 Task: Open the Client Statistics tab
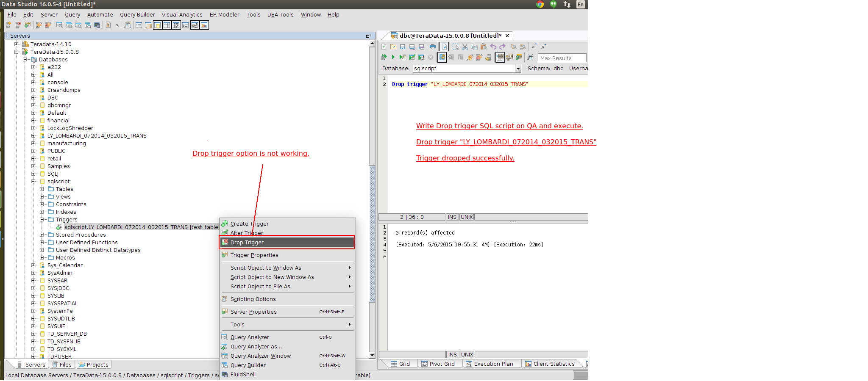coord(550,364)
